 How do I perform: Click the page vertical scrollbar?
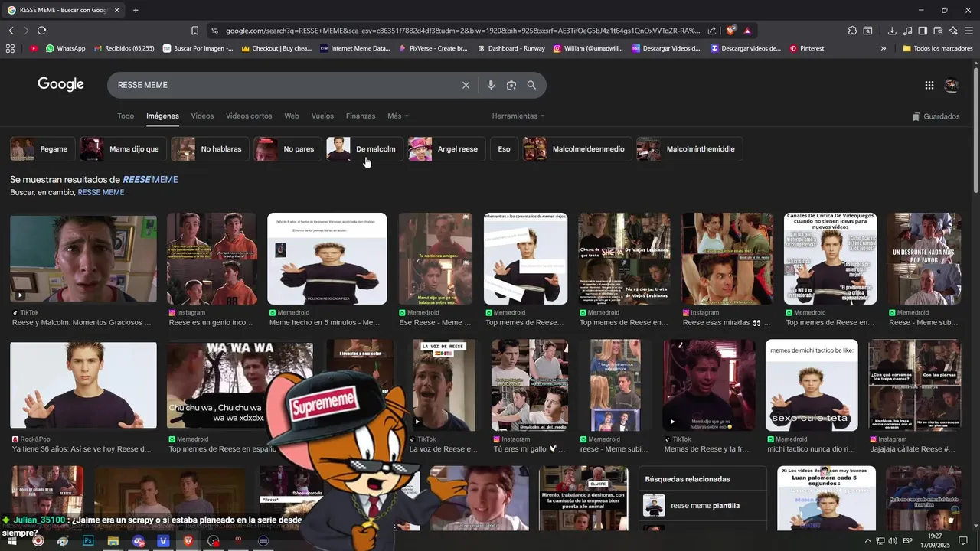click(x=975, y=130)
